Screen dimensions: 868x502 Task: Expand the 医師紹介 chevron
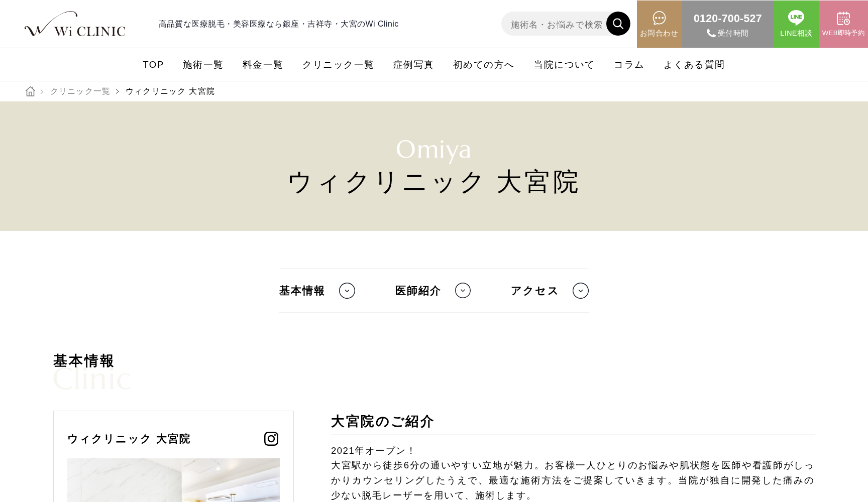pyautogui.click(x=463, y=291)
